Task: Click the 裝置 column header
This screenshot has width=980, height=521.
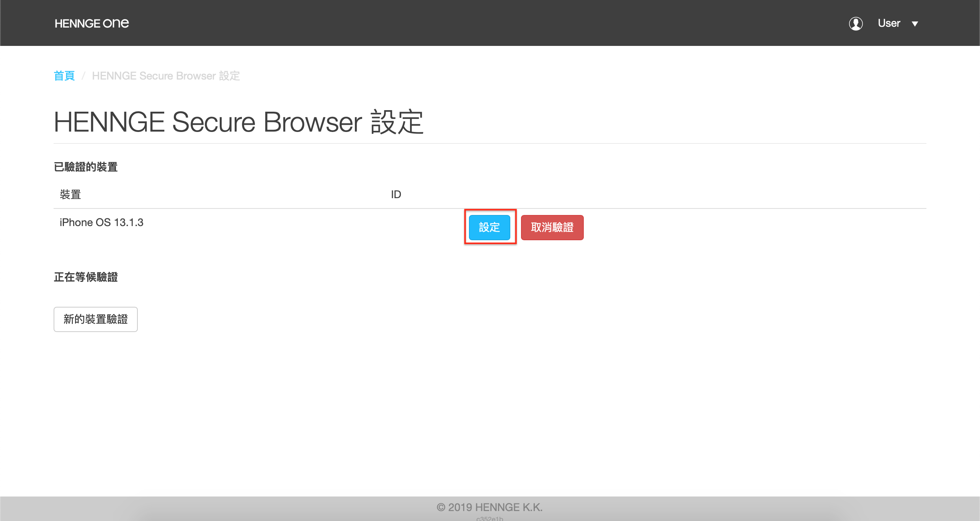Action: point(70,194)
